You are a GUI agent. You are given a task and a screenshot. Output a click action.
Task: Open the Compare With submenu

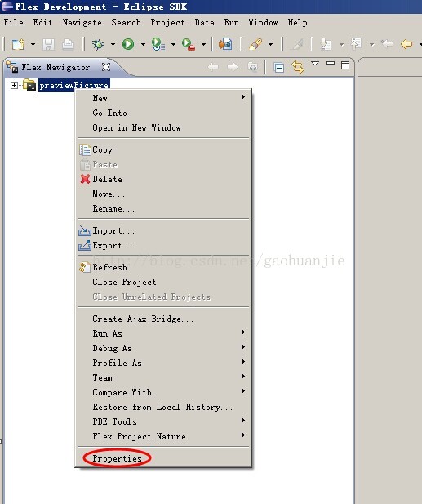pos(163,392)
